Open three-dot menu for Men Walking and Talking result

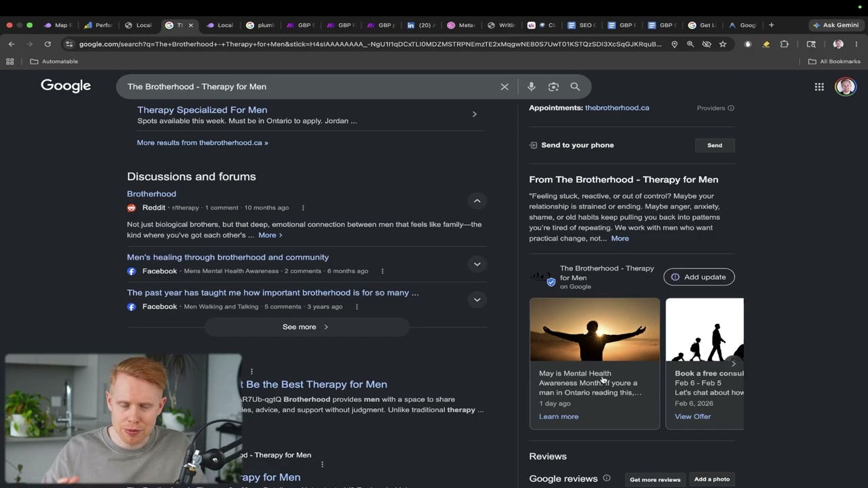point(357,307)
